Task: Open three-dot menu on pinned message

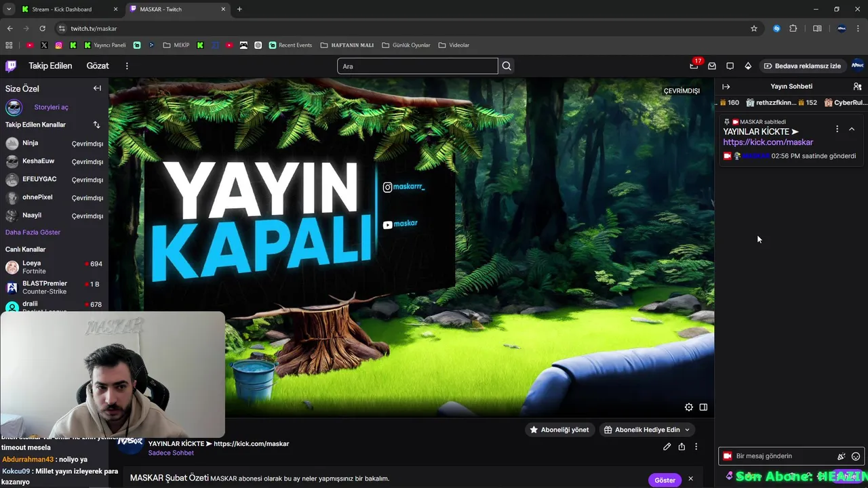Action: click(837, 129)
